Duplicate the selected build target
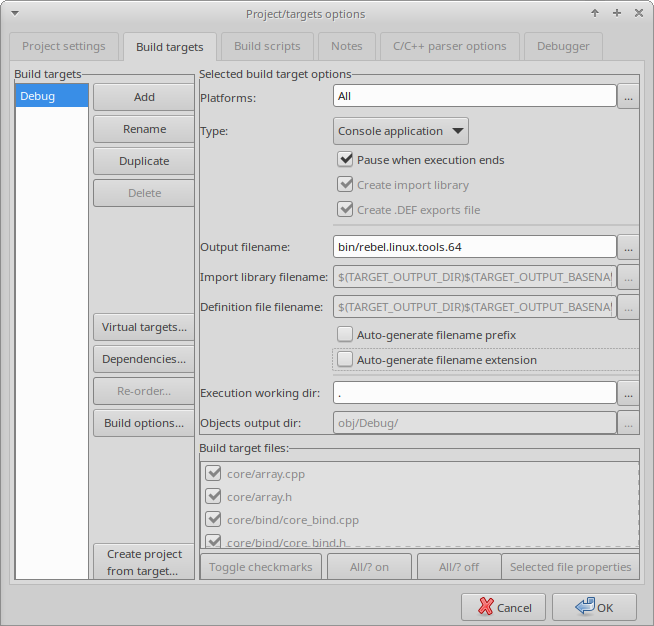Screen dimensions: 654x626 (144, 161)
